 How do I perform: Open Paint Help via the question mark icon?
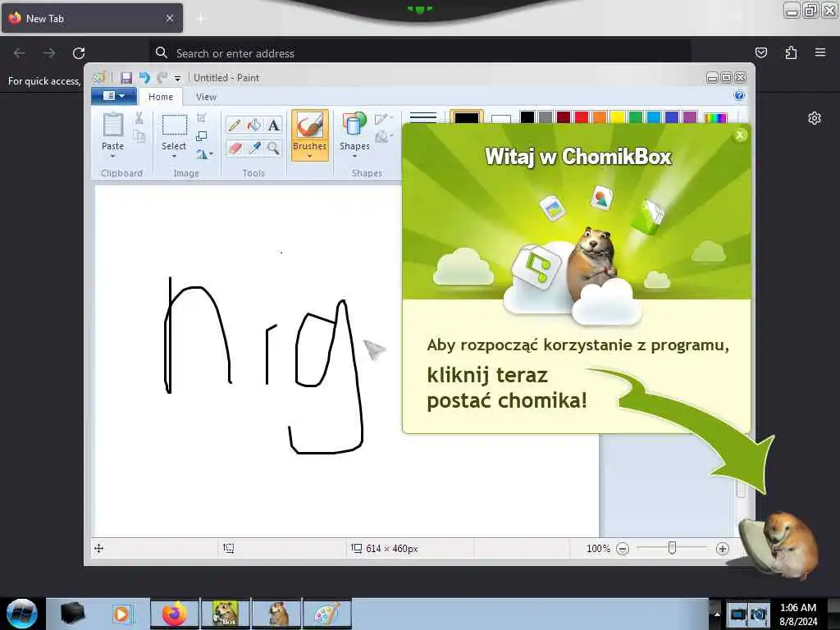[739, 96]
